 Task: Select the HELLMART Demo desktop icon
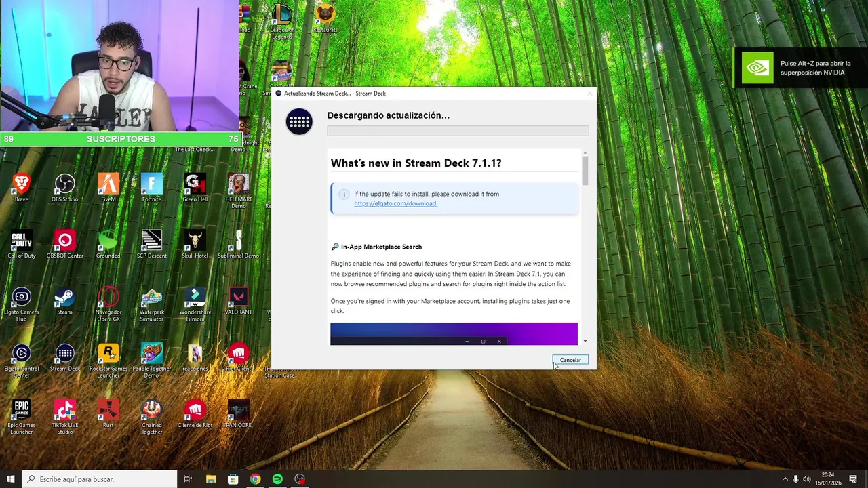[x=239, y=190]
